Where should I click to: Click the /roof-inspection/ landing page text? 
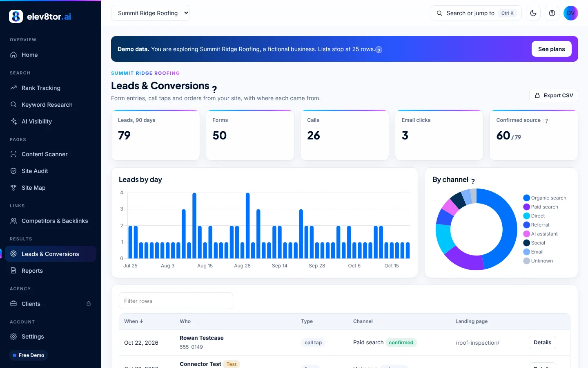477,343
